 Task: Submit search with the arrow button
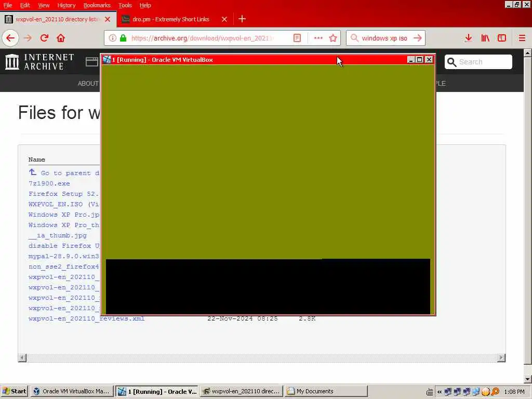[x=418, y=38]
